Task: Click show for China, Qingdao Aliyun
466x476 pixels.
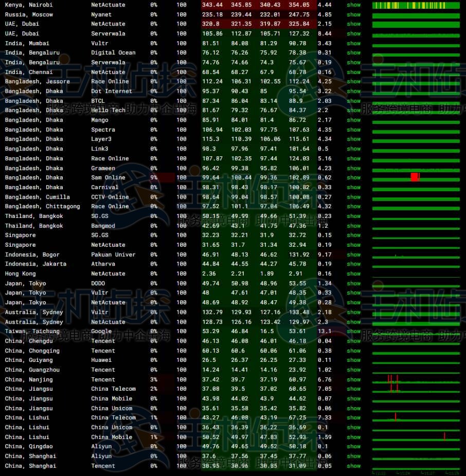Action: (x=353, y=447)
